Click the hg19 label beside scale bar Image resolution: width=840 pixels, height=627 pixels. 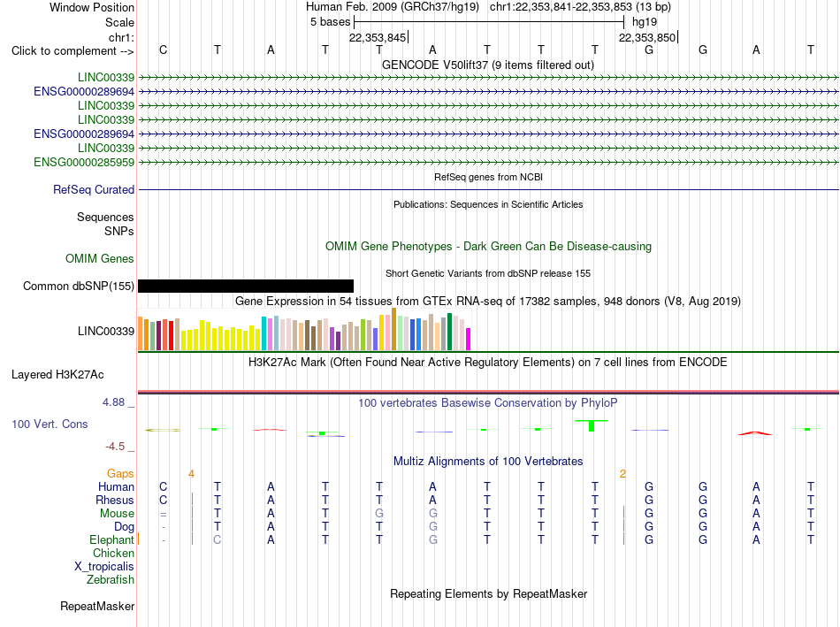coord(645,22)
